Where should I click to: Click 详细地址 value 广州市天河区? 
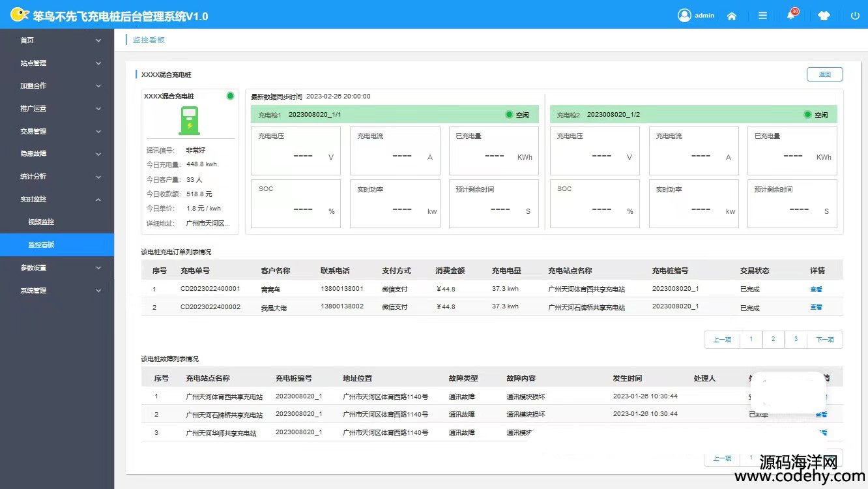(x=208, y=223)
